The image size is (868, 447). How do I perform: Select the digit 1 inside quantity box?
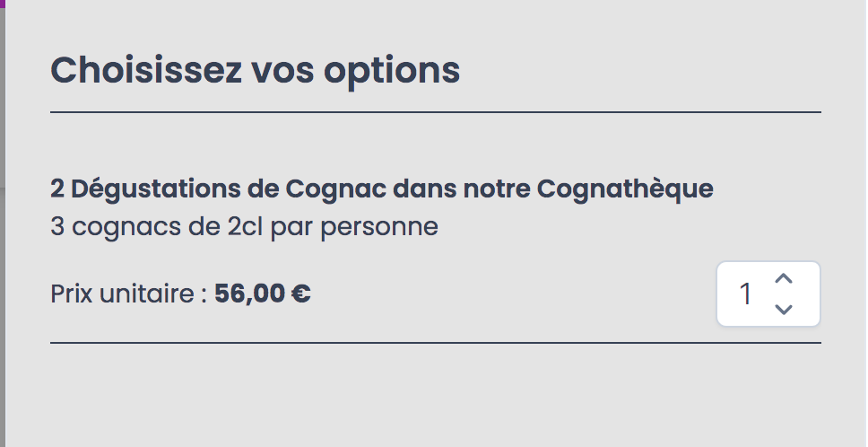coord(745,294)
